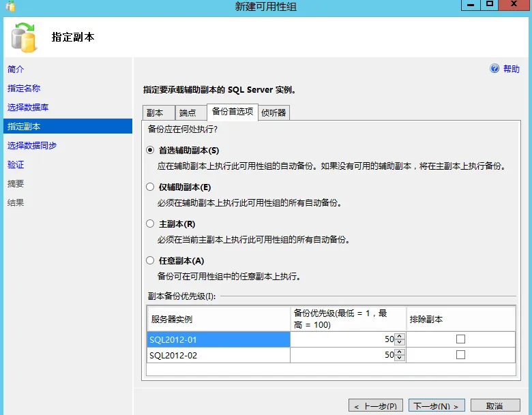Image resolution: width=532 pixels, height=415 pixels.
Task: Decrease backup priority for SQL2012-02
Action: 400,358
